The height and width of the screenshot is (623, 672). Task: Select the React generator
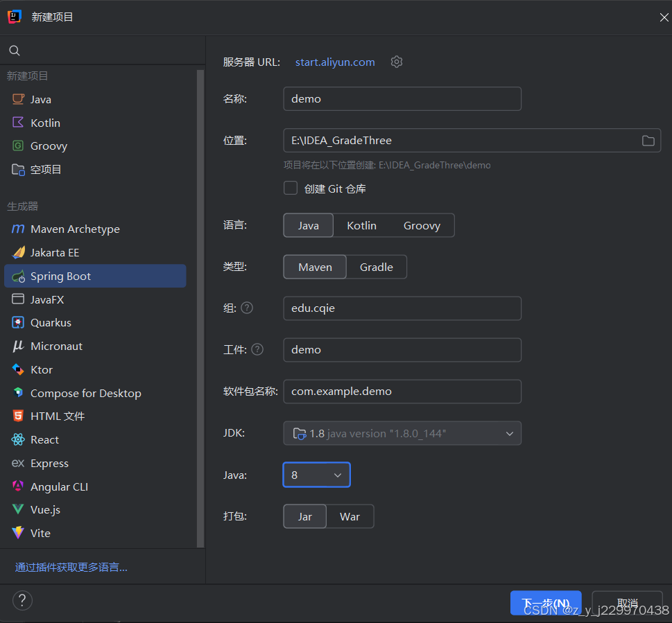tap(44, 439)
